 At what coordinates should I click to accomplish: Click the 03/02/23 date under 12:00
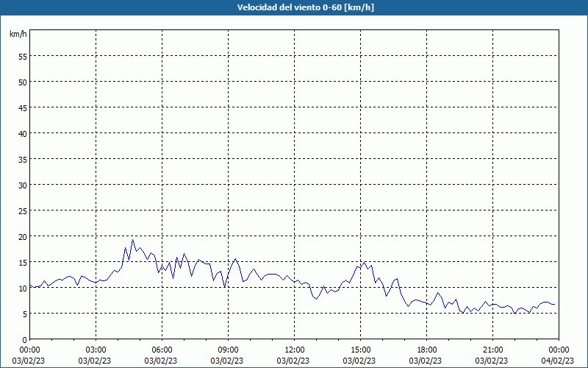tap(293, 361)
